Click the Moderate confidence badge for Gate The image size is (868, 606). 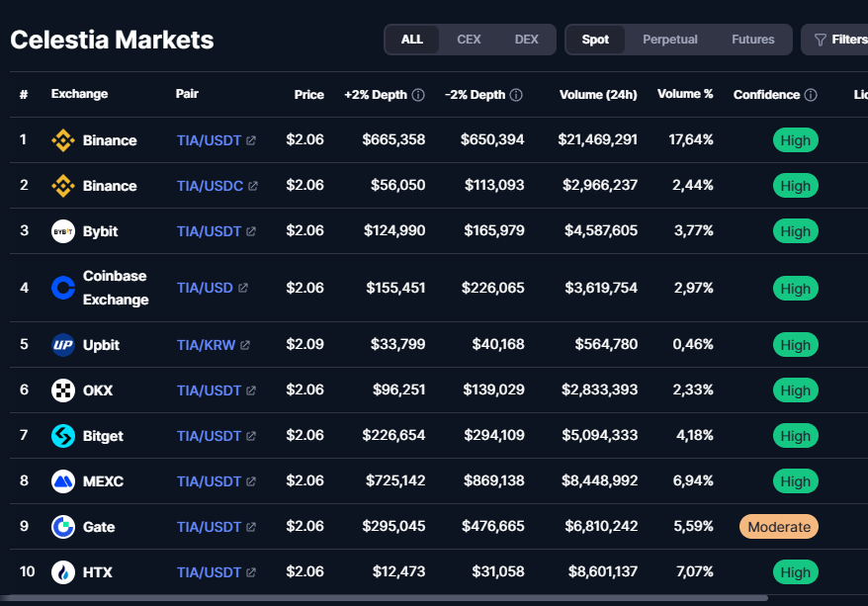(x=779, y=527)
